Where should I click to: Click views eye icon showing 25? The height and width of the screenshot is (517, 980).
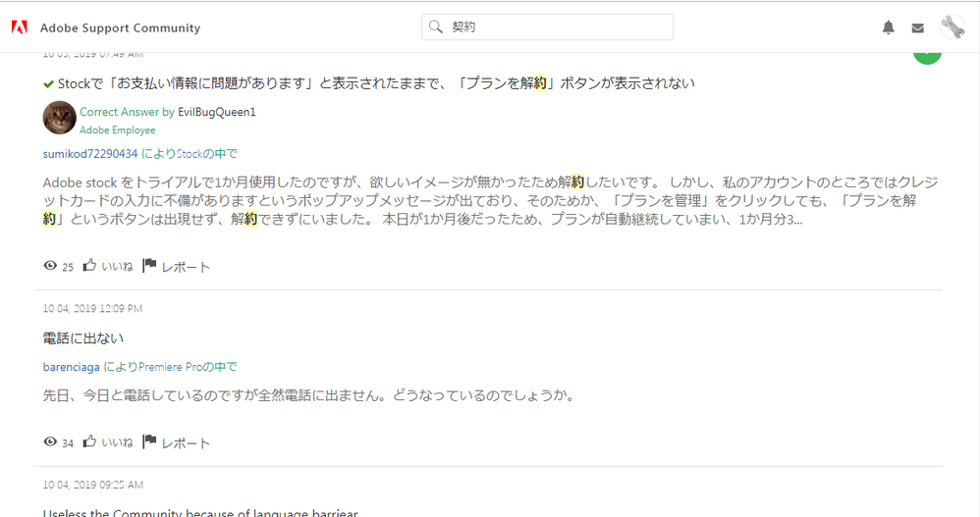(50, 266)
